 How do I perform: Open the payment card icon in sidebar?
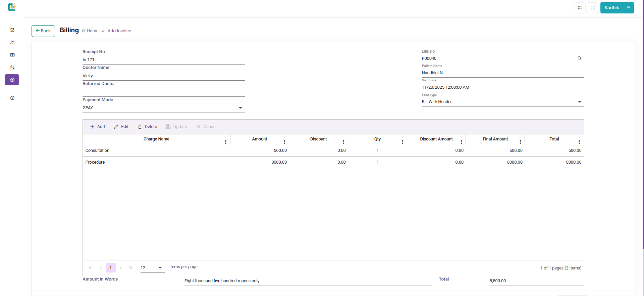point(12,55)
